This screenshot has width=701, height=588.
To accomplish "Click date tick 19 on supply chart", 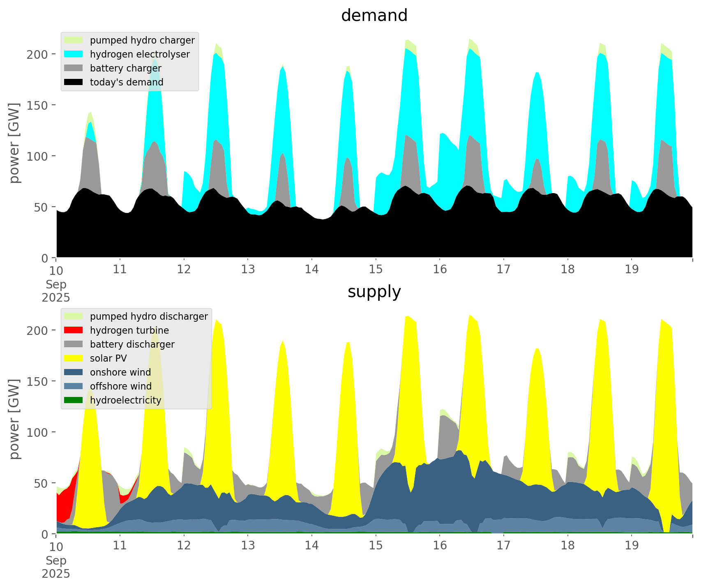I will click(632, 546).
